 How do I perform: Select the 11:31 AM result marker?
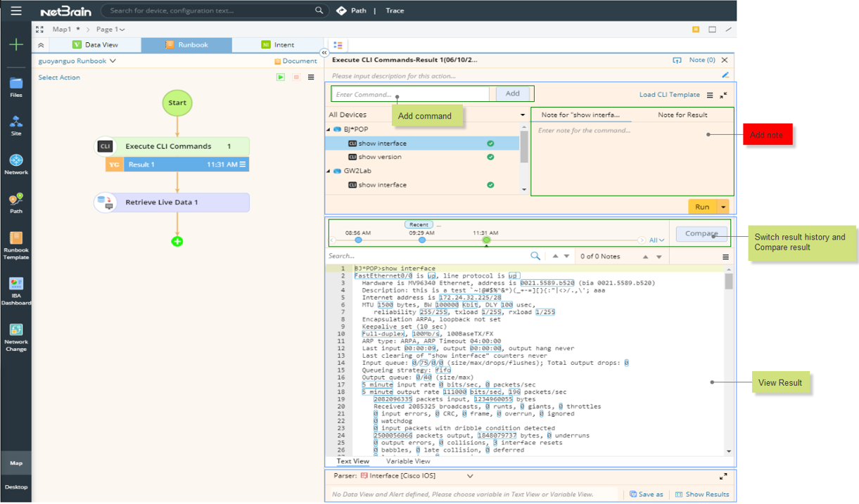[486, 240]
